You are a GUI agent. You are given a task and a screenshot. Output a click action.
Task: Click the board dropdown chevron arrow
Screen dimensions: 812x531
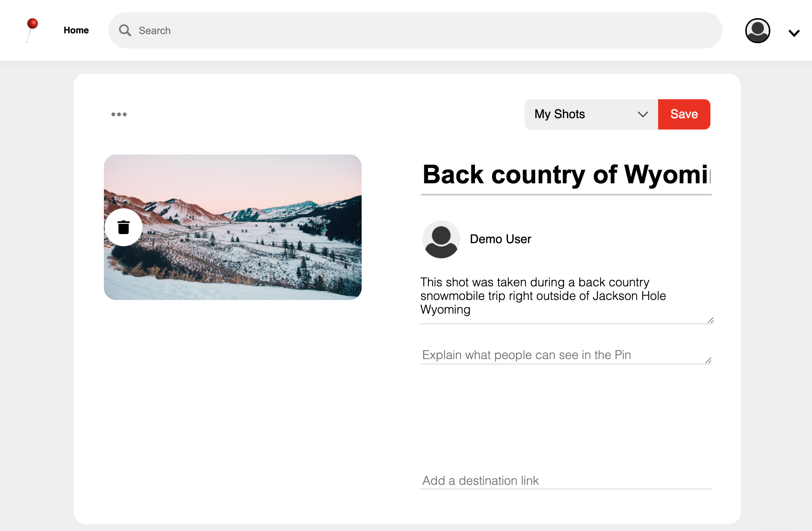(x=643, y=114)
